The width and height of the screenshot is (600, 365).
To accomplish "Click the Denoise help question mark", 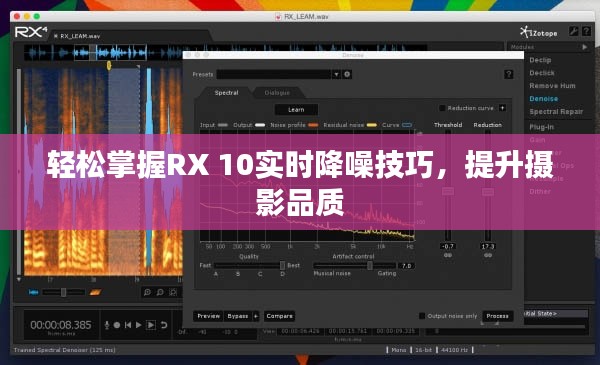I will coord(509,74).
